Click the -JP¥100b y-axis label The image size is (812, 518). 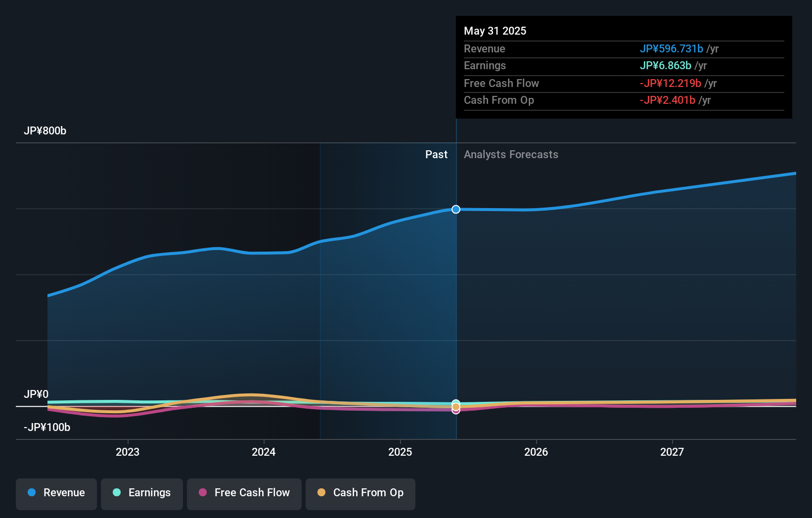click(47, 428)
